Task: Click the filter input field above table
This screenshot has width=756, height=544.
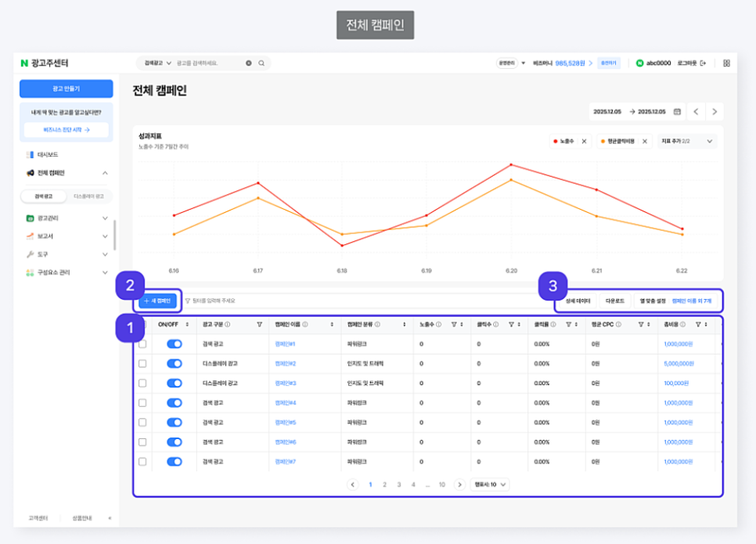Action: tap(366, 301)
